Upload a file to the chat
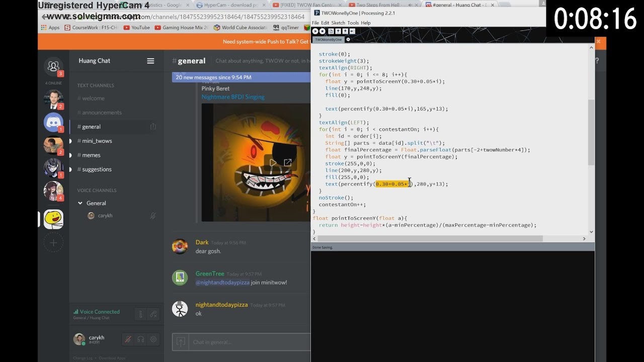The height and width of the screenshot is (362, 644). [x=181, y=342]
